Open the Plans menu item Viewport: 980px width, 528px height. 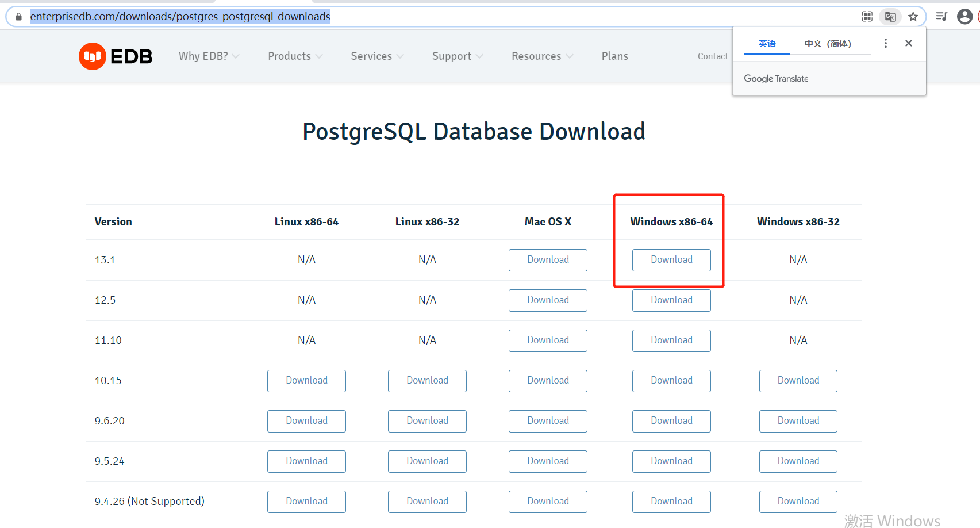615,56
